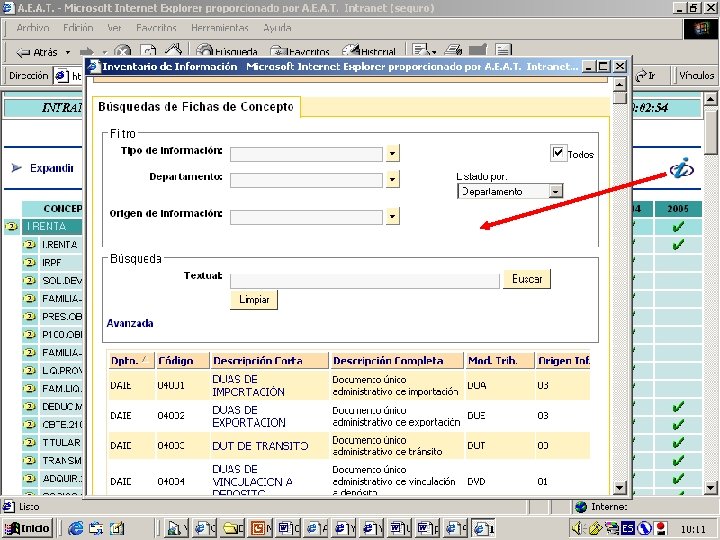Screen dimensions: 720x540
Task: Sort by the Código column header
Action: click(176, 360)
